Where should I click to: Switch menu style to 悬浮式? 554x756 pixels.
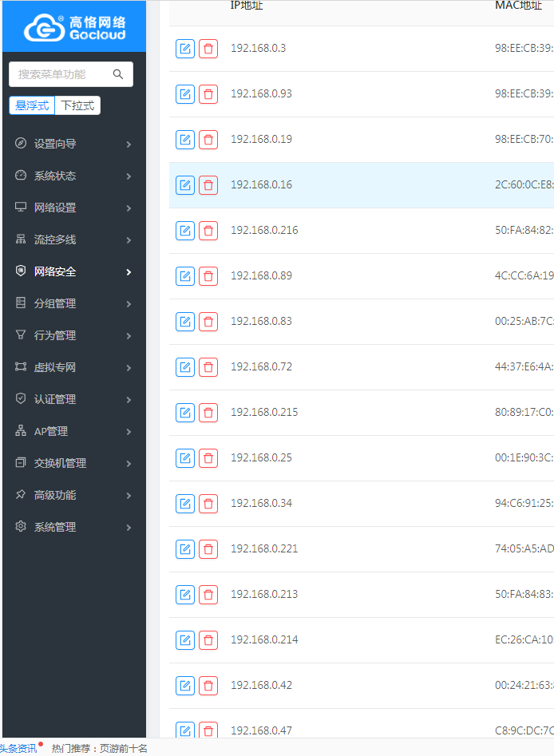32,105
